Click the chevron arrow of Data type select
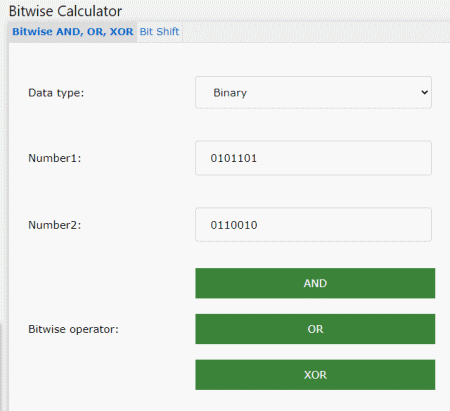Screen dimensions: 450x411 [x=424, y=92]
